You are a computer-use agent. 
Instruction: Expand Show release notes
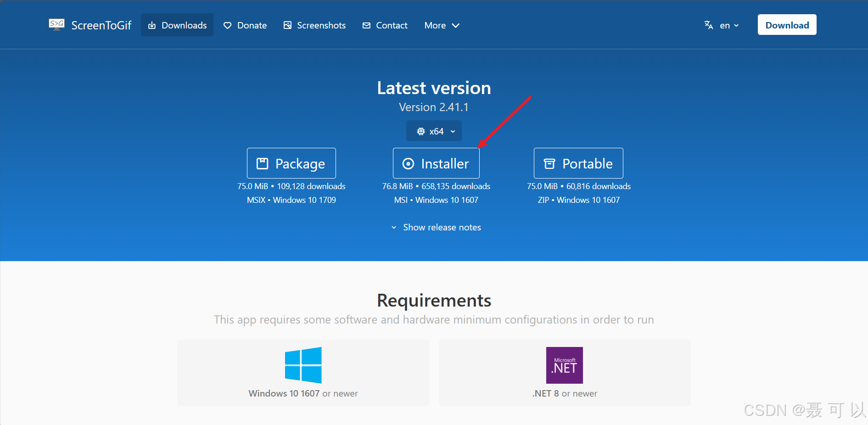pos(436,227)
